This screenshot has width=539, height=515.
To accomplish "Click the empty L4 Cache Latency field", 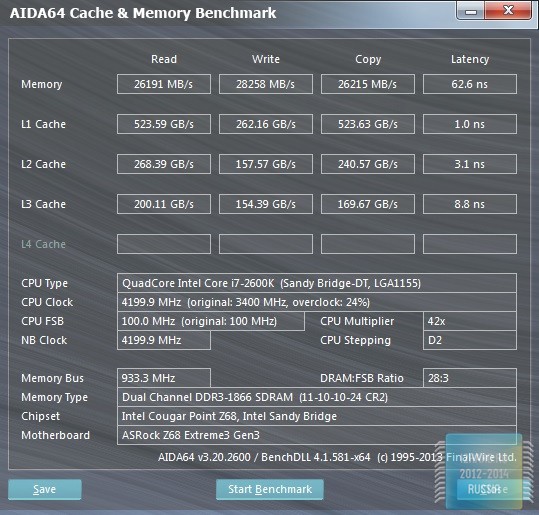I will [470, 244].
